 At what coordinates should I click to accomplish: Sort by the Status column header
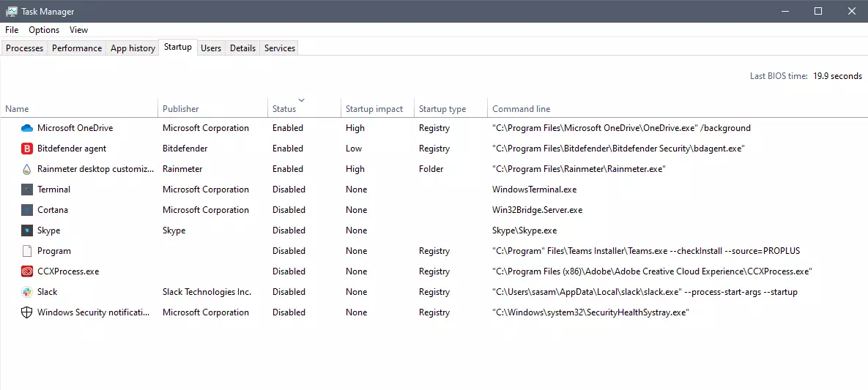305,109
